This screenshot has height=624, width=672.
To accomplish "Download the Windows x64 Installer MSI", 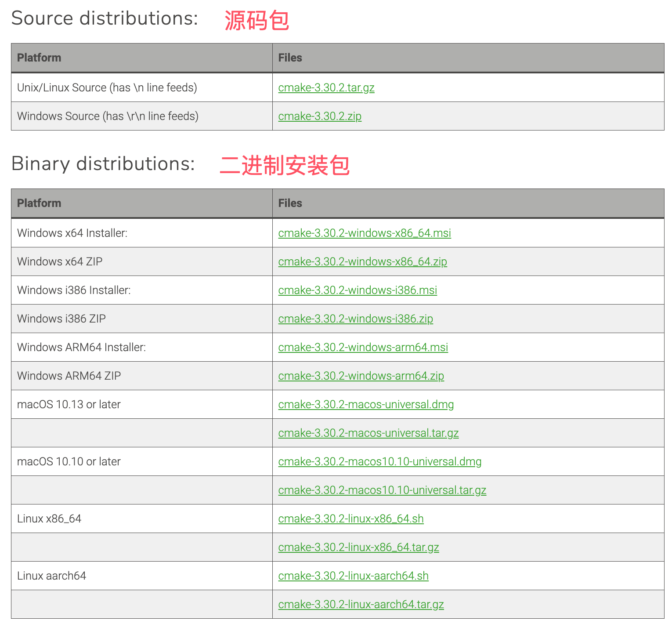I will pyautogui.click(x=364, y=233).
